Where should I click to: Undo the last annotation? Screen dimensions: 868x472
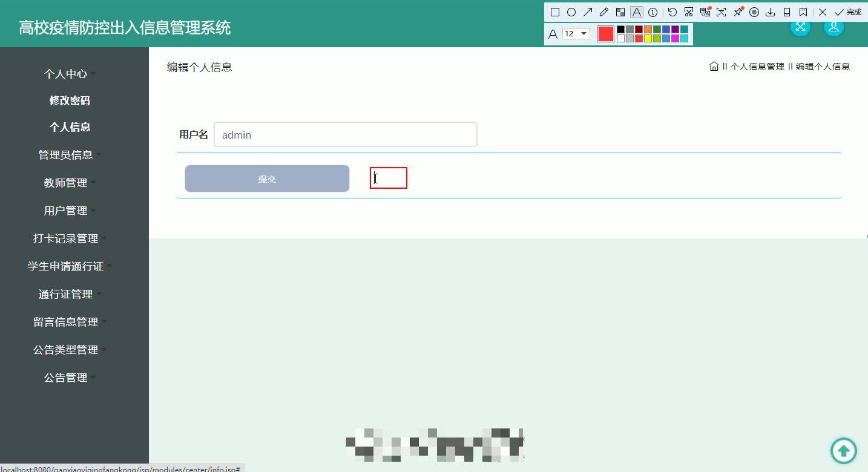coord(672,12)
